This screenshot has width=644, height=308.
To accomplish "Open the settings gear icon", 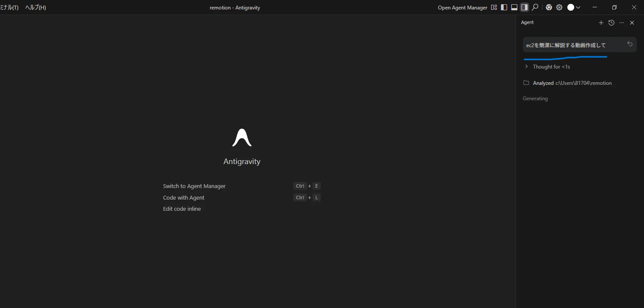I will [559, 7].
